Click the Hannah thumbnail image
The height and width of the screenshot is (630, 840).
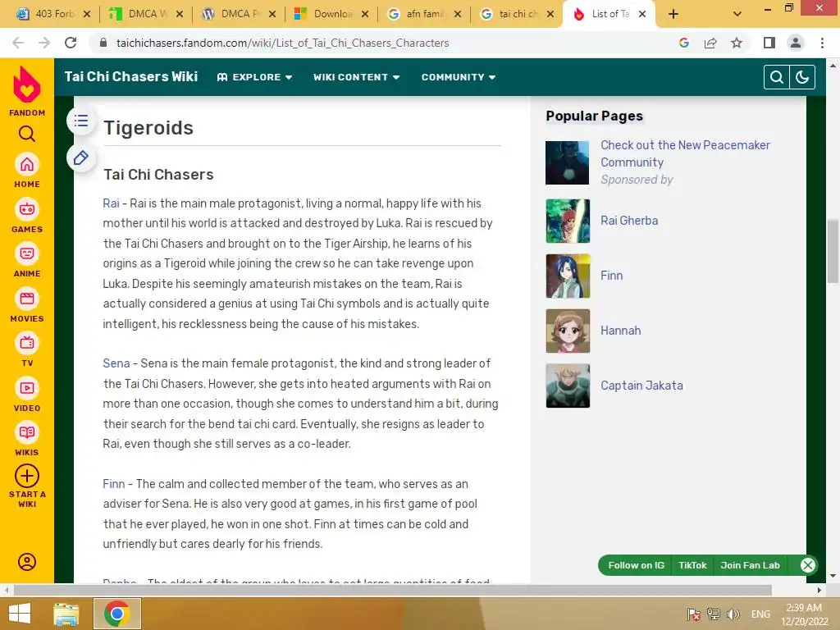point(568,331)
